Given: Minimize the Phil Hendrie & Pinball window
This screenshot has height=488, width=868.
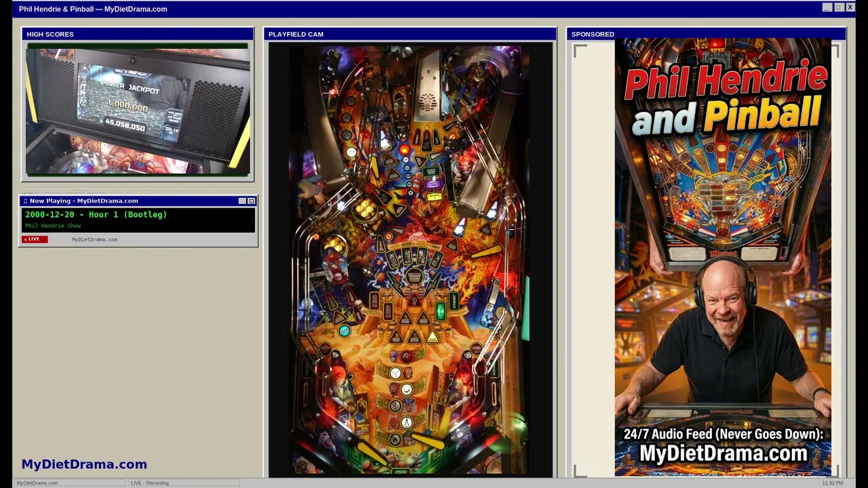Looking at the screenshot, I should tap(827, 7).
